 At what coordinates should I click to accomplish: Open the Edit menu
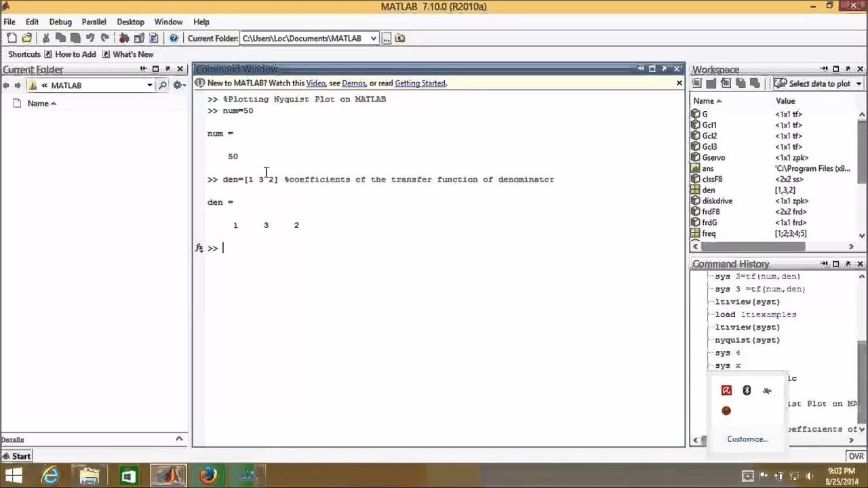tap(32, 22)
